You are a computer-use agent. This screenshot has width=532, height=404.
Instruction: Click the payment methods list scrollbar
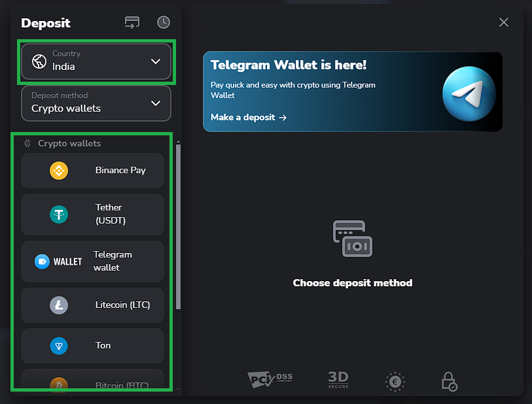pos(179,229)
